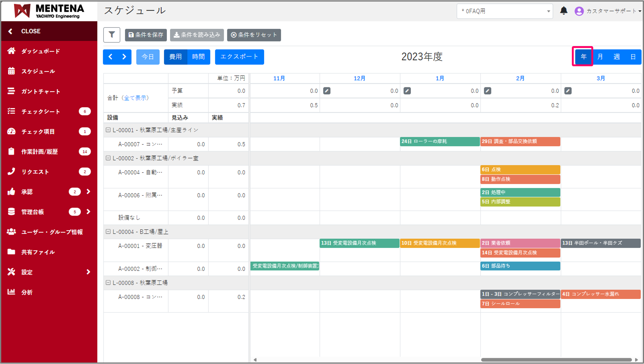This screenshot has height=364, width=644.
Task: Collapse the L-00001 秋葉原工場/生産ライン group
Action: [108, 130]
